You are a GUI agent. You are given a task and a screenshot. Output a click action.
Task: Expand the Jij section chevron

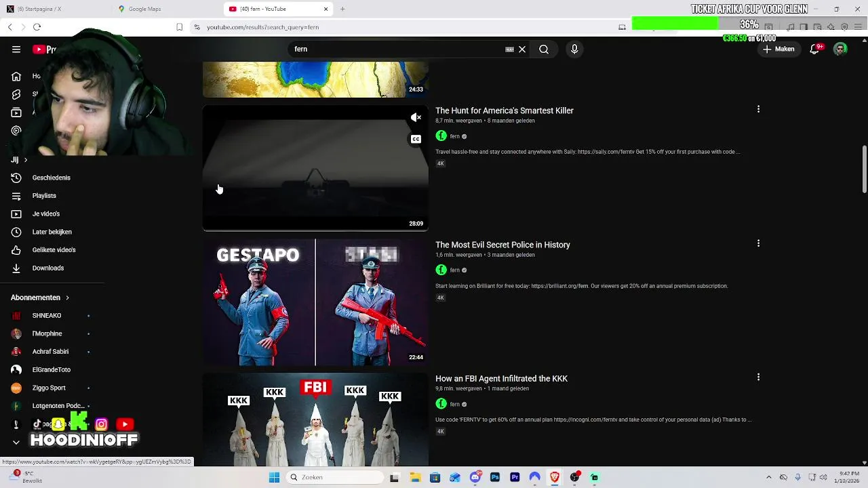(x=26, y=160)
